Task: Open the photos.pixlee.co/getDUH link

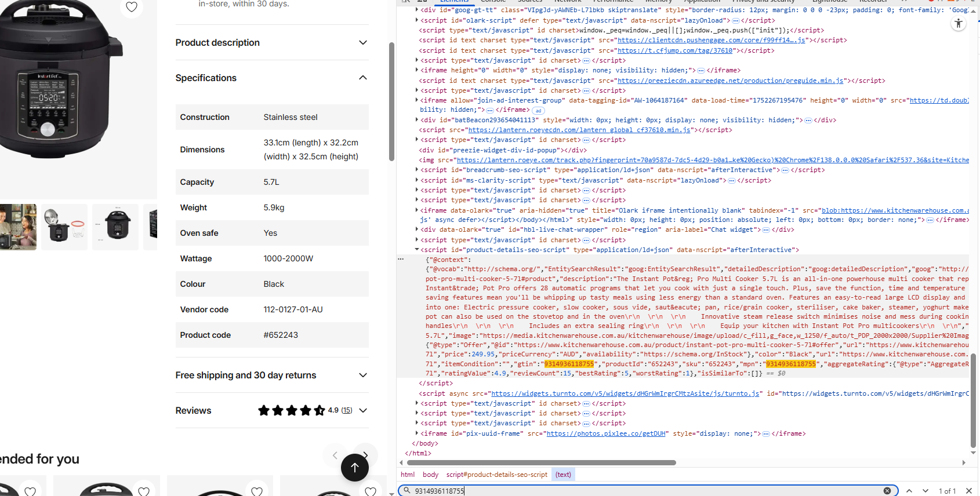Action: [x=606, y=433]
